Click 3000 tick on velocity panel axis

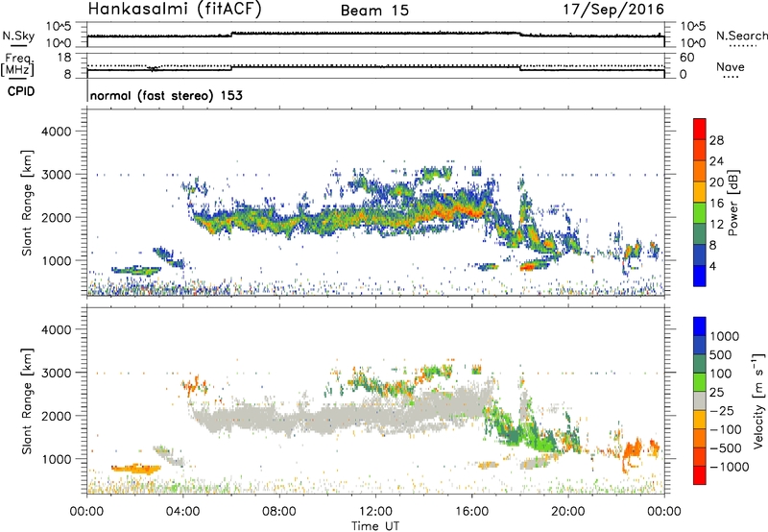click(57, 373)
